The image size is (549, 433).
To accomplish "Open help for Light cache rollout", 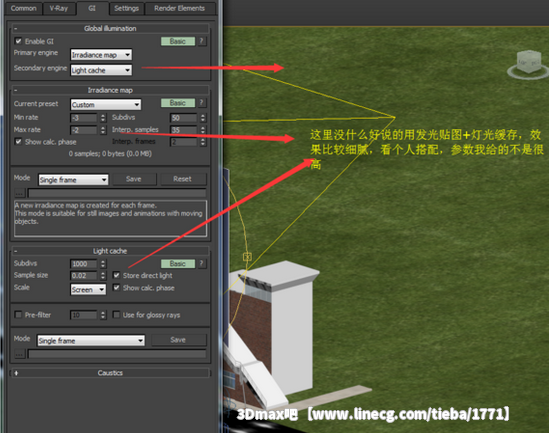I will click(x=201, y=264).
